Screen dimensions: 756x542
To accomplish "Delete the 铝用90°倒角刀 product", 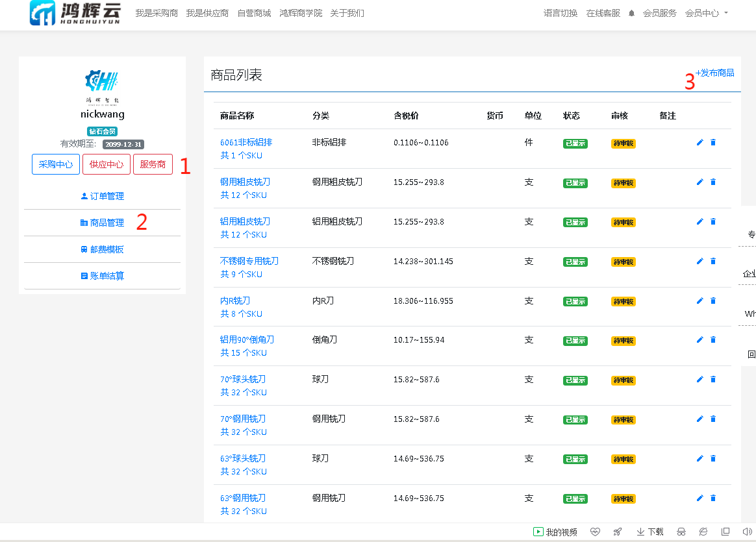I will (713, 339).
